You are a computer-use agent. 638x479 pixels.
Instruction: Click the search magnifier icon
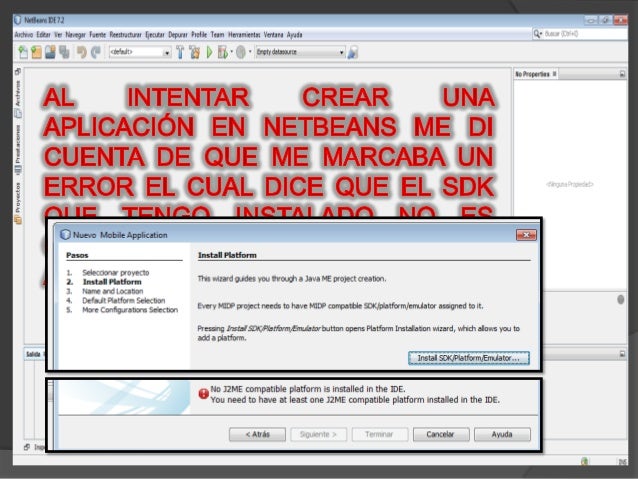(x=537, y=34)
